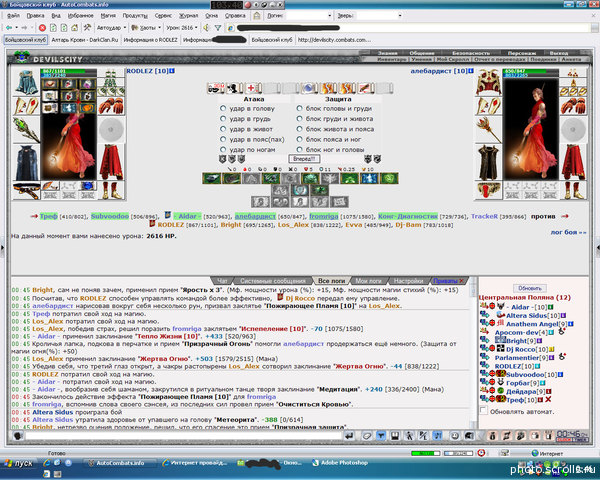Click the eraser clear chat icon
Viewport: 600px width, 480px height.
coord(367,436)
